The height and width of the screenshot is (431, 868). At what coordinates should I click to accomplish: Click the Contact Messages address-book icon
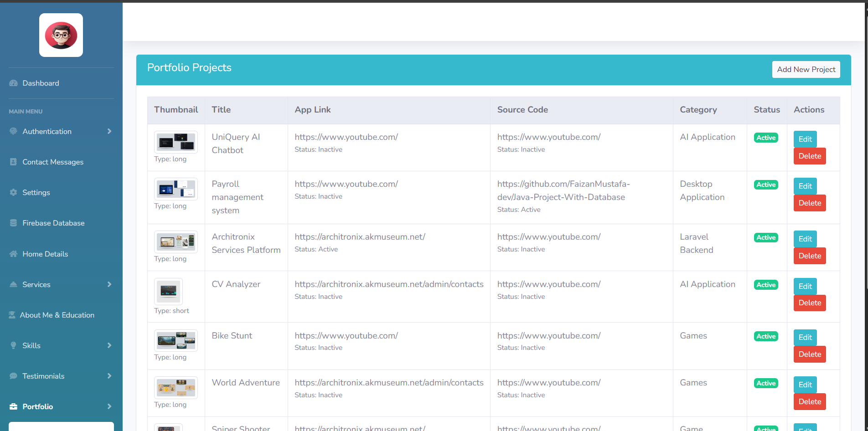[14, 162]
